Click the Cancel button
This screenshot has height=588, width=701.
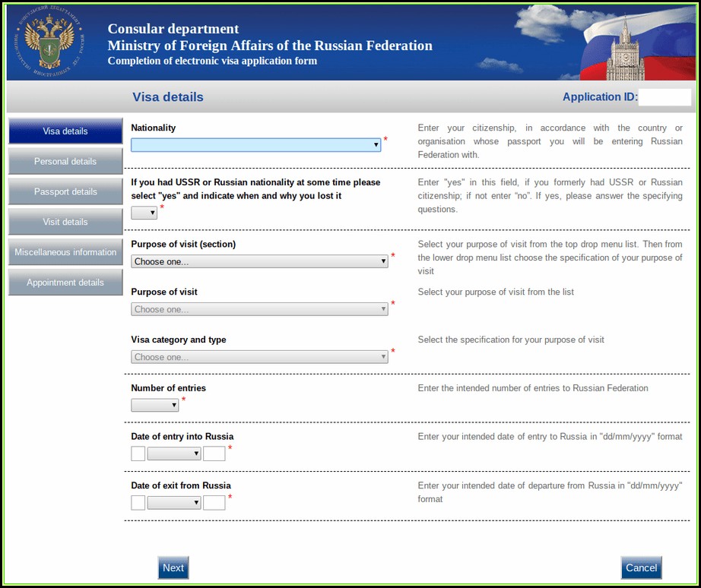[x=641, y=567]
